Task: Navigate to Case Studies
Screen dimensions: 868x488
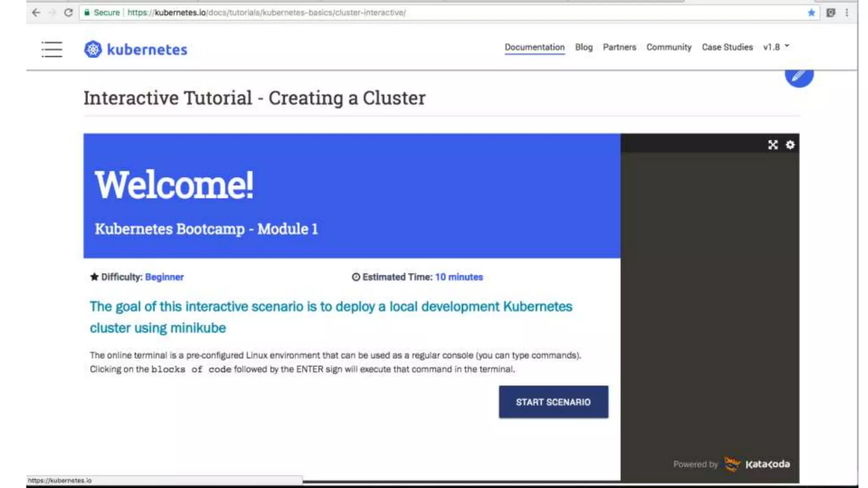Action: (727, 47)
